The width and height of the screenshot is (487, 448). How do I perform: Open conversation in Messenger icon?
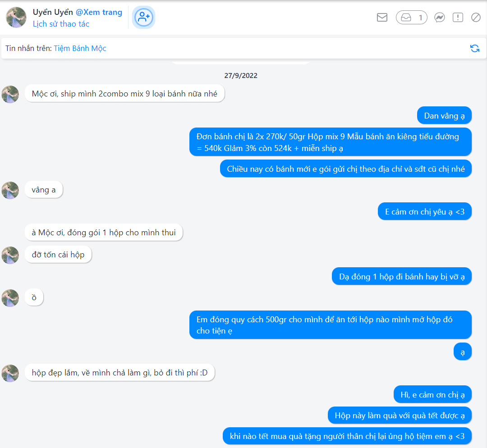coord(439,18)
